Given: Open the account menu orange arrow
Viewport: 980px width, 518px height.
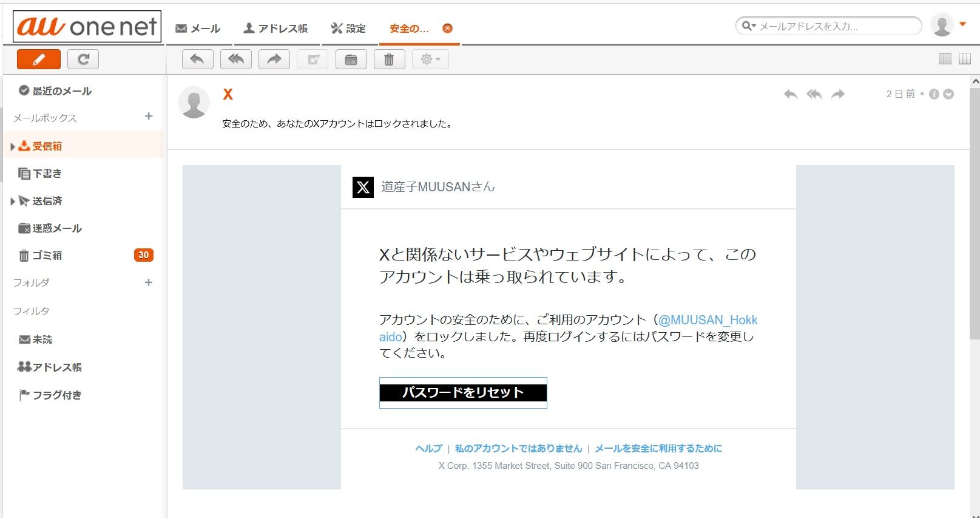Looking at the screenshot, I should 962,24.
